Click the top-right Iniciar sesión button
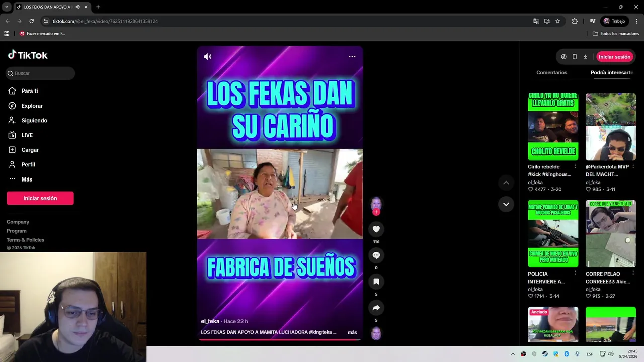The image size is (644, 362). click(x=614, y=57)
